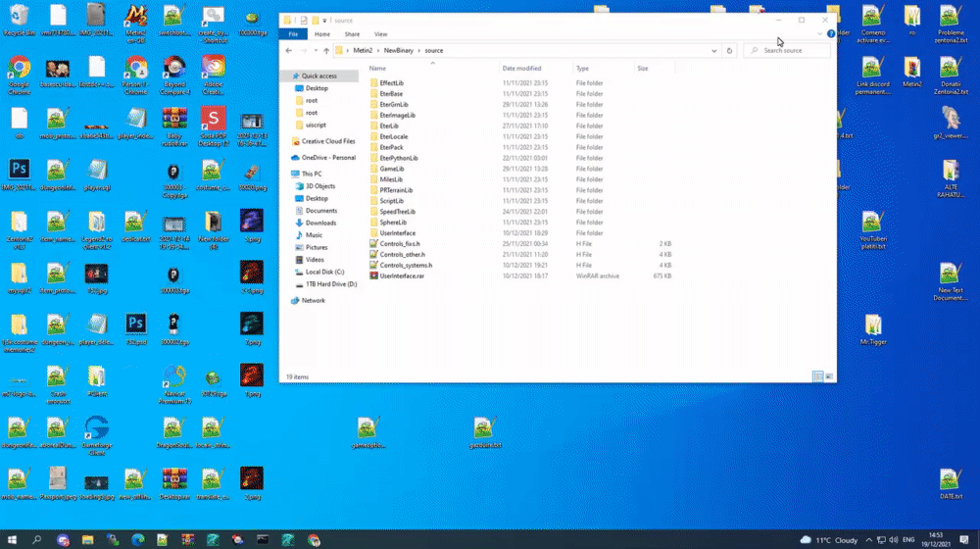Select the Controls_other.h file
The width and height of the screenshot is (980, 549).
[x=402, y=255]
